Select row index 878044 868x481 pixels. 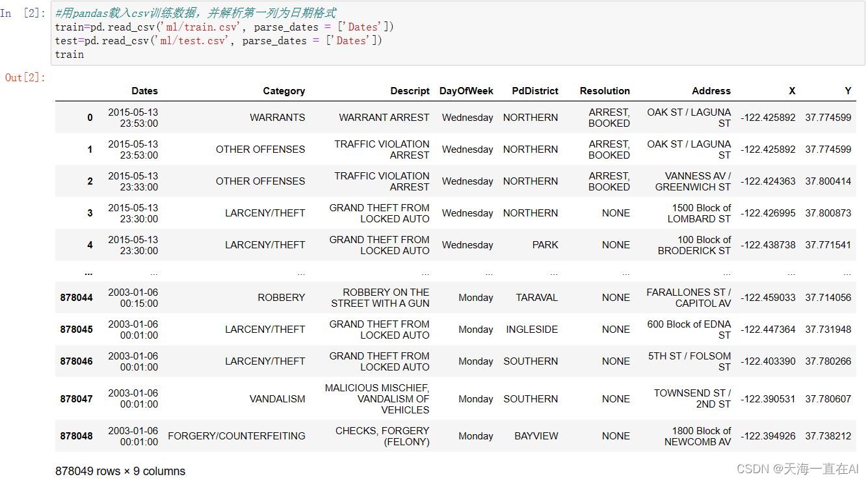tap(77, 298)
